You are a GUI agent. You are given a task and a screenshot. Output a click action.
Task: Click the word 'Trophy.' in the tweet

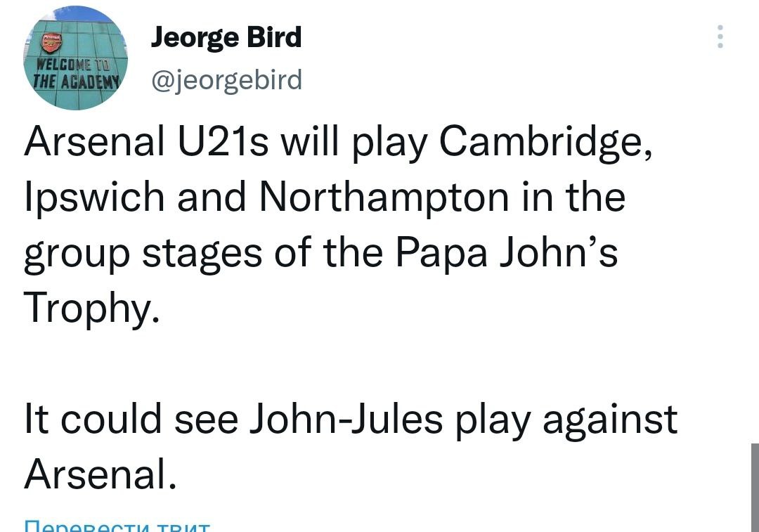tap(88, 308)
